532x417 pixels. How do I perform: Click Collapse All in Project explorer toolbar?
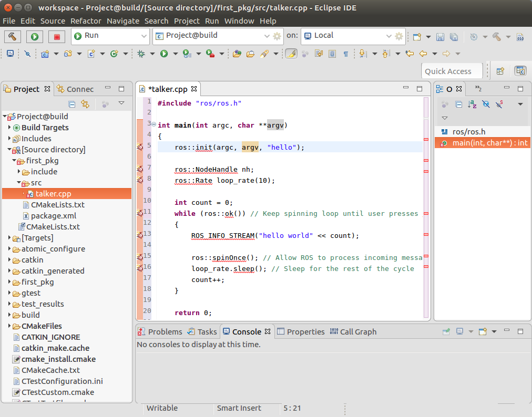pyautogui.click(x=72, y=104)
